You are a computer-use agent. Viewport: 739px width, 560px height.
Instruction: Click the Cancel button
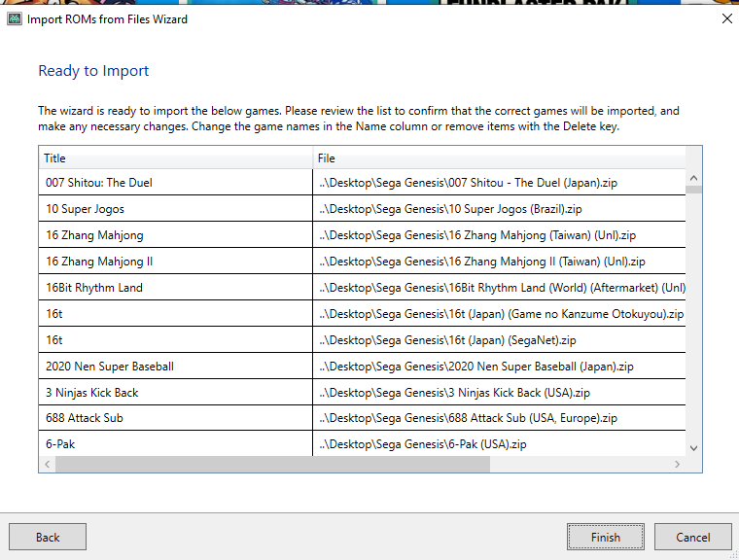(x=692, y=537)
